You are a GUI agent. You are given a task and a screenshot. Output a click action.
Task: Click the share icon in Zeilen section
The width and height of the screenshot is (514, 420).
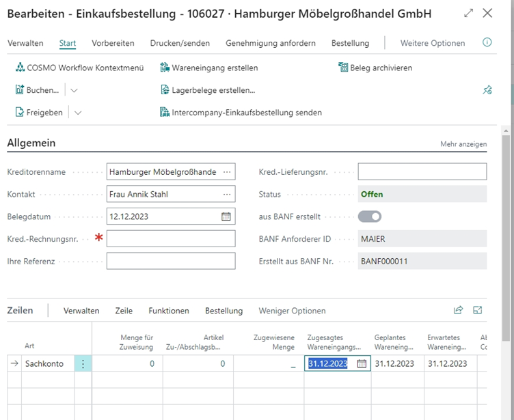459,310
